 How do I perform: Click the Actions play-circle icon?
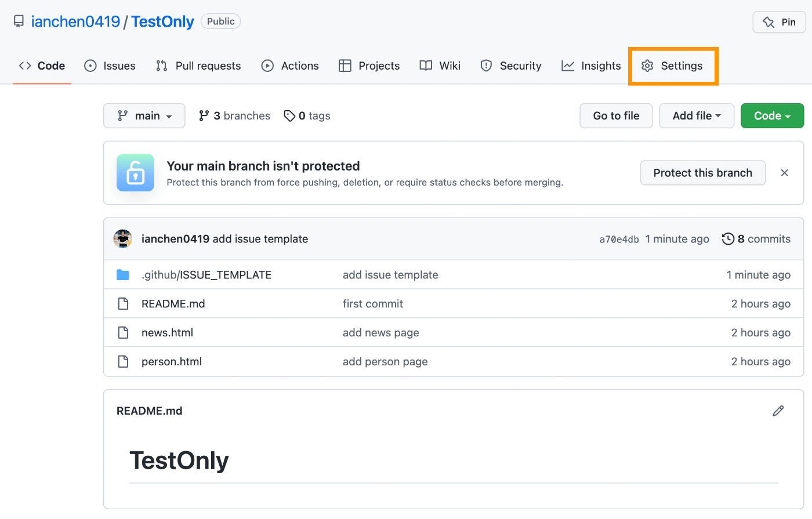(267, 66)
